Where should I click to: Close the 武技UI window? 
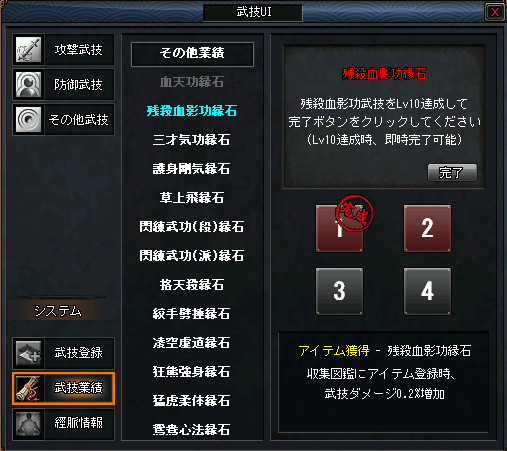(494, 12)
